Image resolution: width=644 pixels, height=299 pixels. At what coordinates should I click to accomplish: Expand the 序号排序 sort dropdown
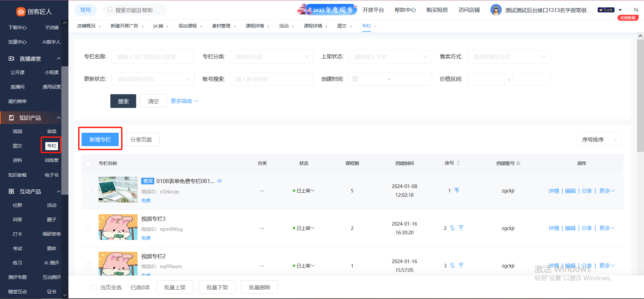pos(599,140)
